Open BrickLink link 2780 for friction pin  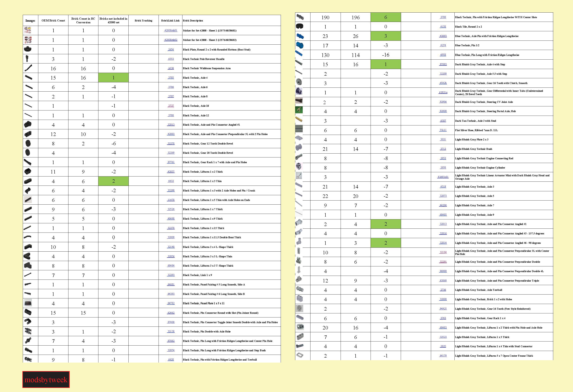pyautogui.click(x=443, y=17)
